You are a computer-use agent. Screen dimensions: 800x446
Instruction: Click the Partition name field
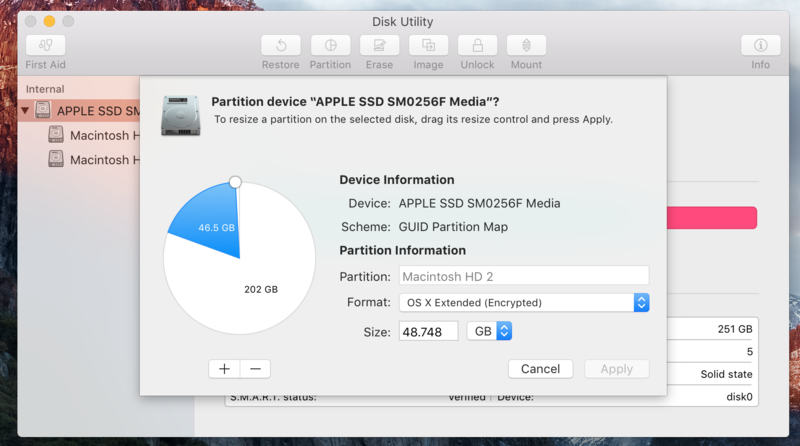tap(524, 276)
